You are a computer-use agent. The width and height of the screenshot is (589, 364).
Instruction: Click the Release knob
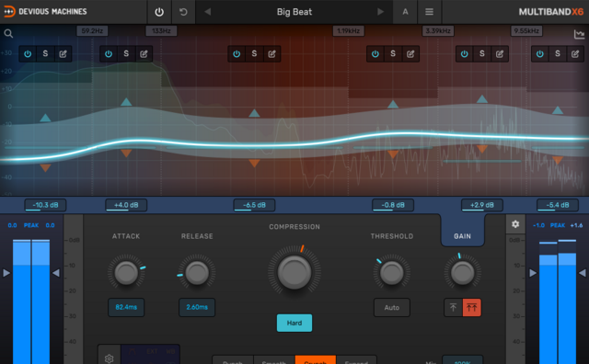click(197, 273)
